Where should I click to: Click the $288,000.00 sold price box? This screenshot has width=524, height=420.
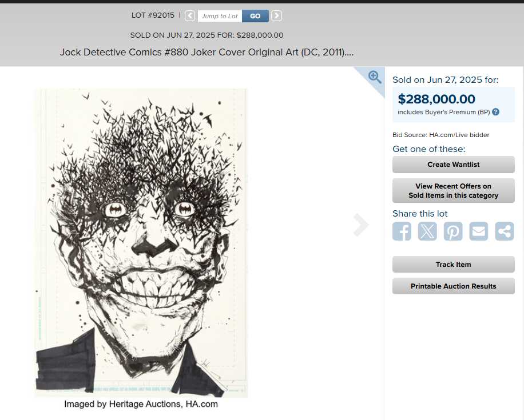point(454,105)
